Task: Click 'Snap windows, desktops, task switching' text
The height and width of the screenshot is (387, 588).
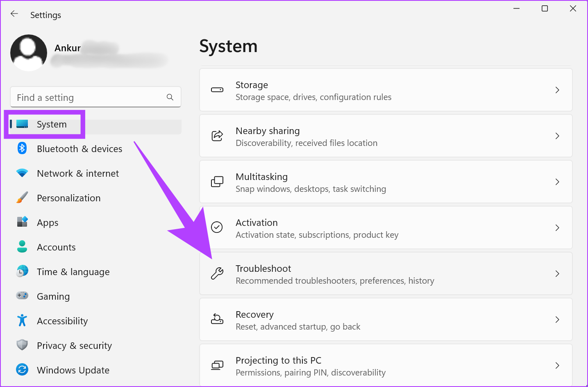Action: point(311,189)
